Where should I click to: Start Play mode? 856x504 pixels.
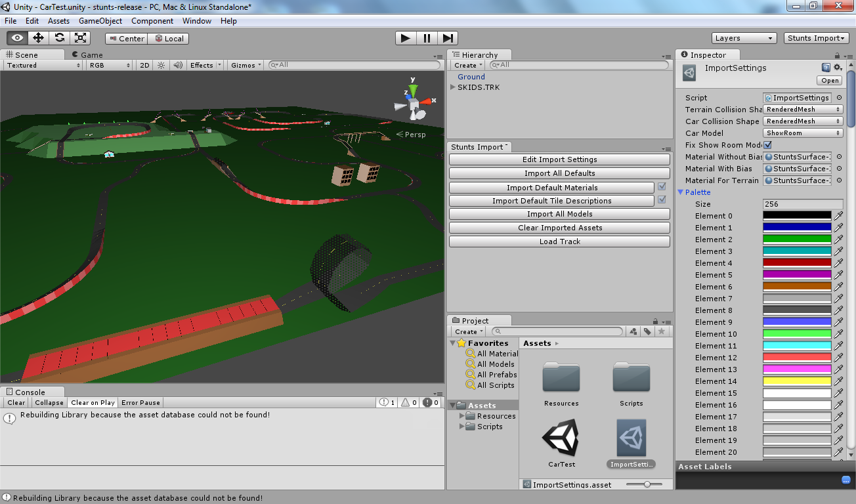pyautogui.click(x=406, y=38)
